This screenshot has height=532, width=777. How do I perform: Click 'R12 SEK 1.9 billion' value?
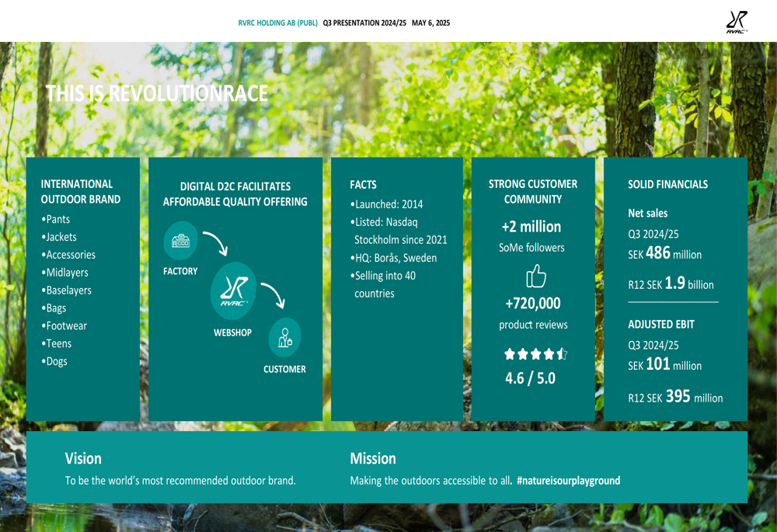click(x=671, y=283)
